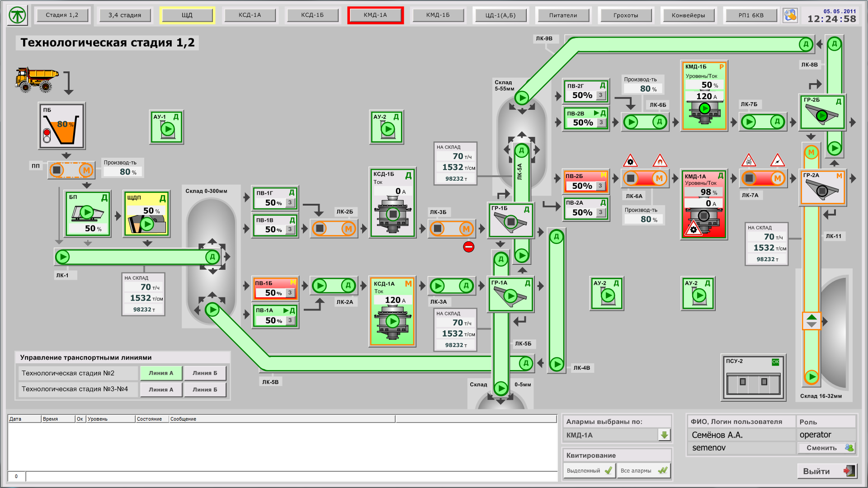The height and width of the screenshot is (488, 868).
Task: Click the ЛК-6Б conveyor play button
Action: click(x=631, y=122)
